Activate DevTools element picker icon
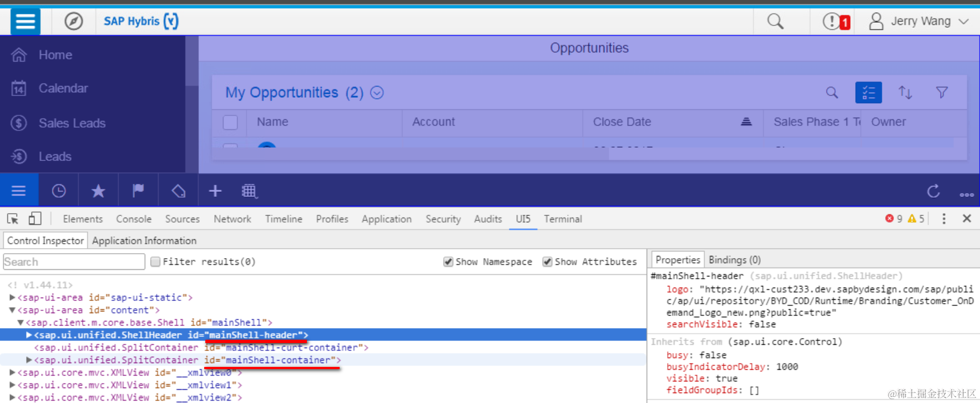 coord(13,219)
